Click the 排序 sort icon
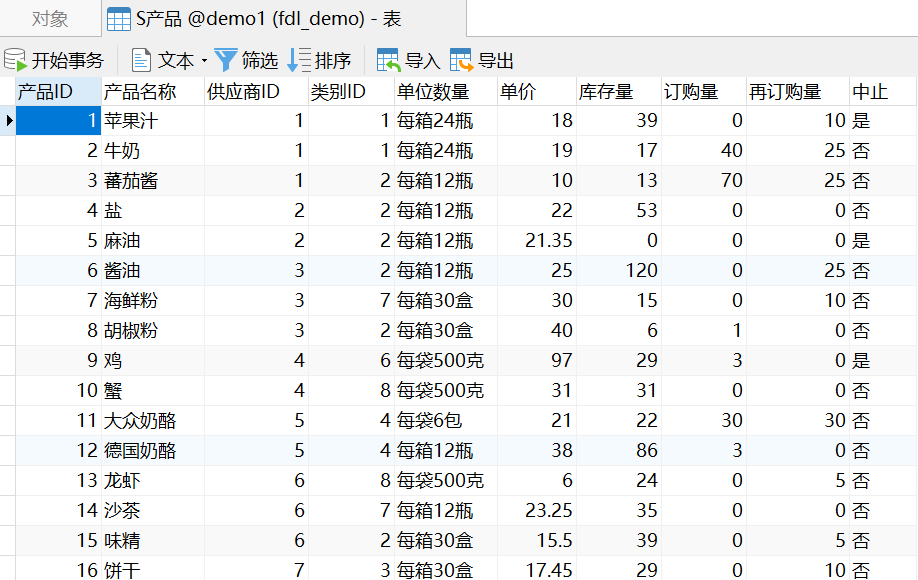 pyautogui.click(x=299, y=61)
